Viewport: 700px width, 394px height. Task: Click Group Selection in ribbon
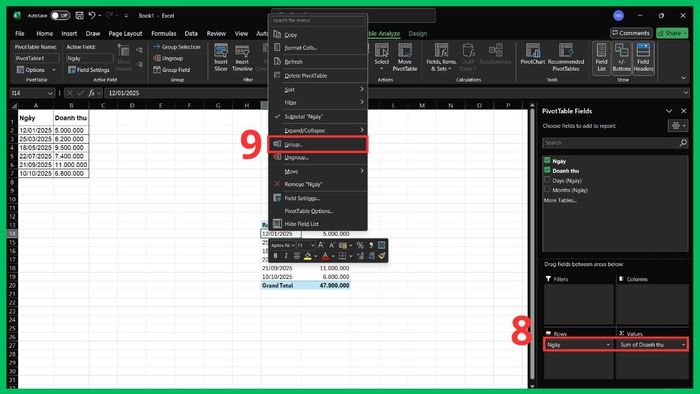point(176,47)
